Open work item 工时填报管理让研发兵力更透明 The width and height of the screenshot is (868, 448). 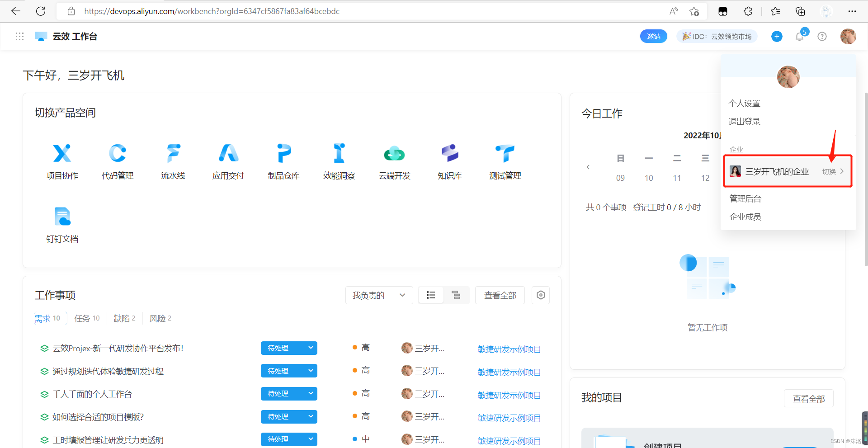tap(108, 440)
